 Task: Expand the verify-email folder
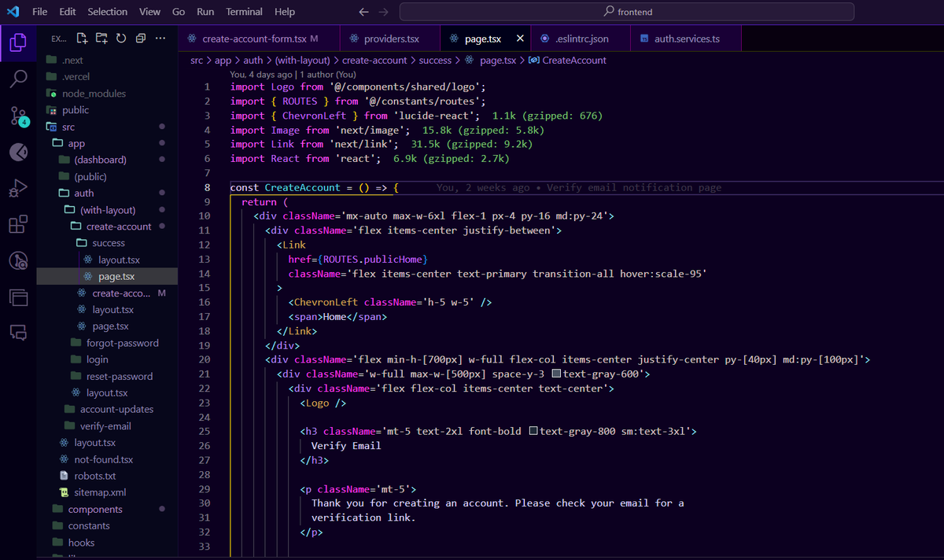tap(107, 426)
